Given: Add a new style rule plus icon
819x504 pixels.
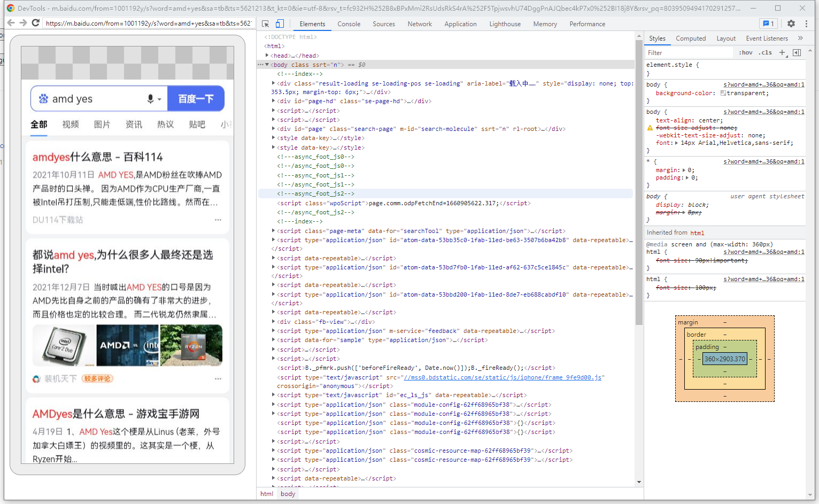Looking at the screenshot, I should click(783, 52).
